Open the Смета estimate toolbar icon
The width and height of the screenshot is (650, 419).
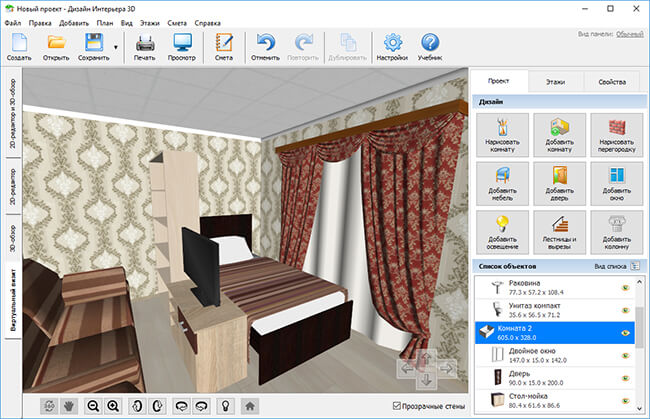click(224, 47)
